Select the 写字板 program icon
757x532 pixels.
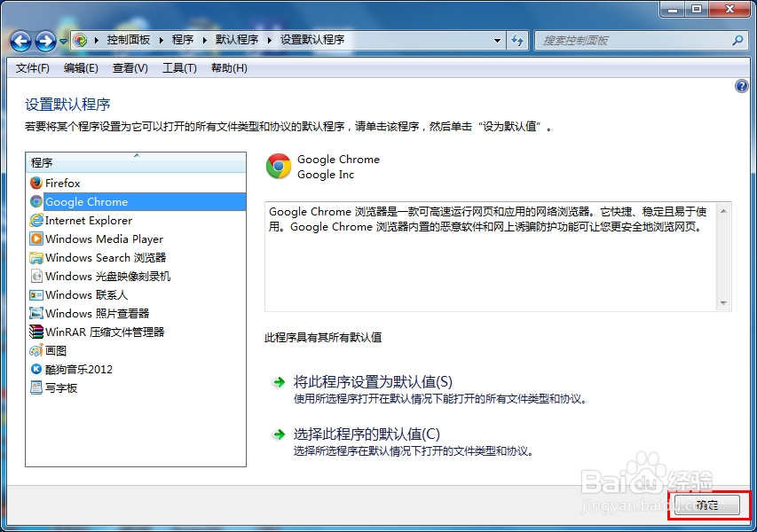pos(36,387)
